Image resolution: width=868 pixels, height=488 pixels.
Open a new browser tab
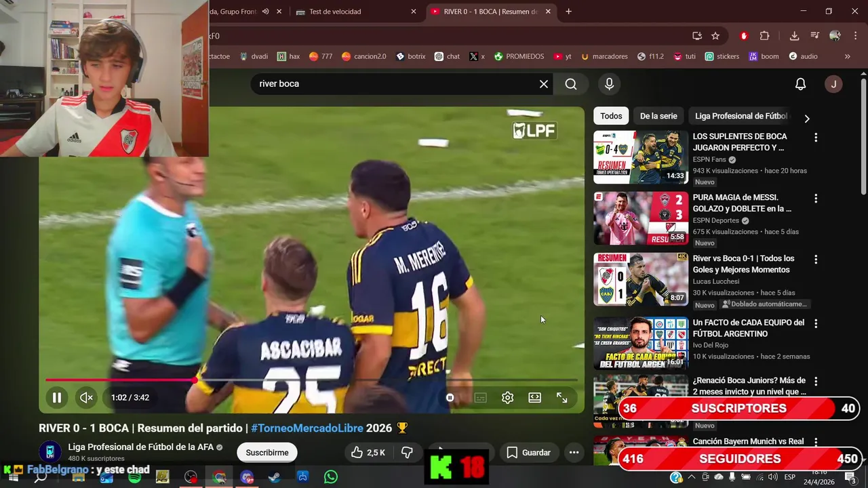tap(568, 12)
